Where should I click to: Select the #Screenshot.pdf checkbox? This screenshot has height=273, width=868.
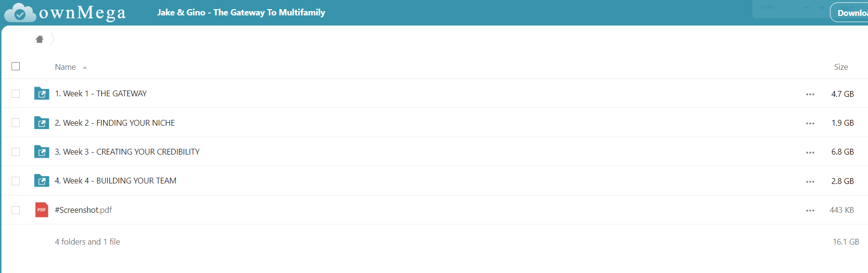pos(16,210)
